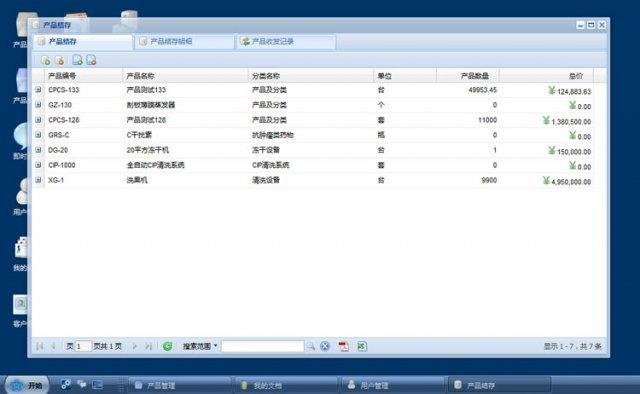The image size is (640, 394).
Task: Export the grid to Excel
Action: click(x=362, y=346)
